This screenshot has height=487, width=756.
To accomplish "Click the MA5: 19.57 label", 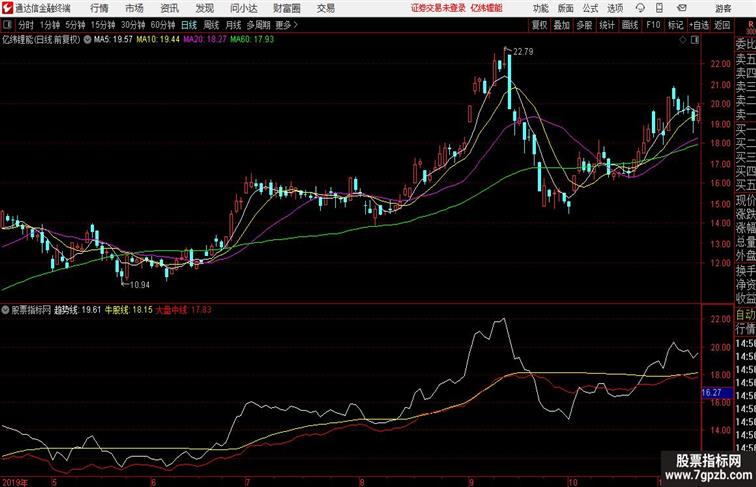I will pos(113,40).
